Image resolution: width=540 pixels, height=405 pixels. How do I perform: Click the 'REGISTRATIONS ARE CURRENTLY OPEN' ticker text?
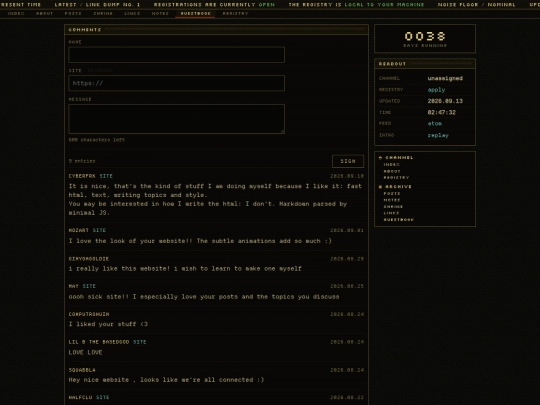pyautogui.click(x=214, y=5)
